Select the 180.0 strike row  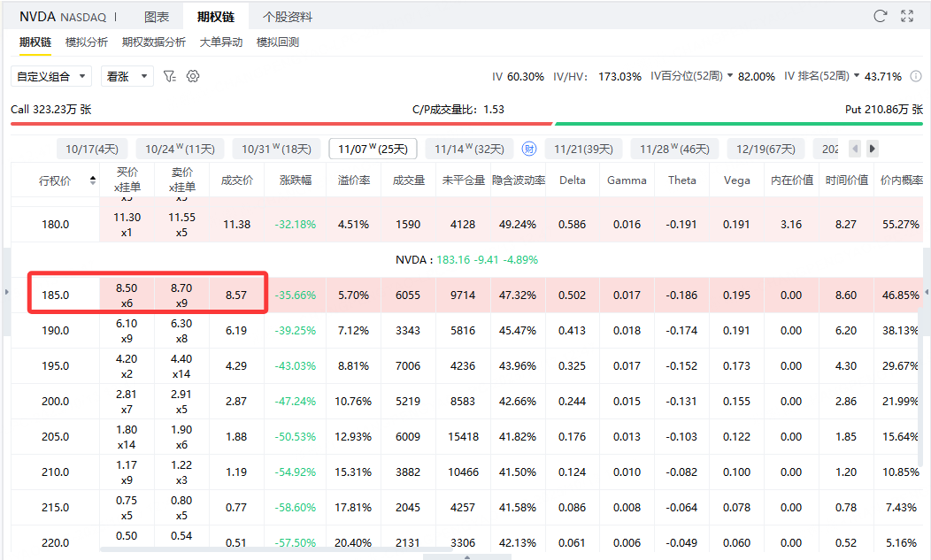466,225
